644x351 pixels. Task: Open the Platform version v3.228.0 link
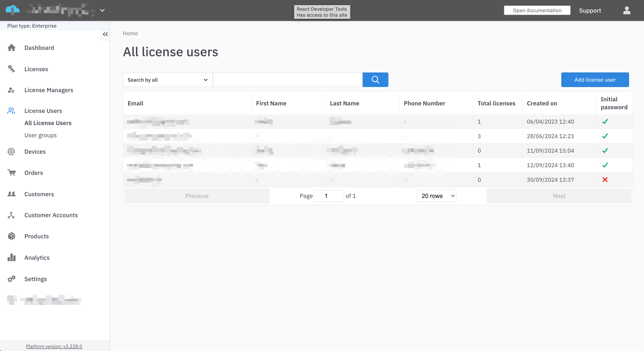(54, 346)
